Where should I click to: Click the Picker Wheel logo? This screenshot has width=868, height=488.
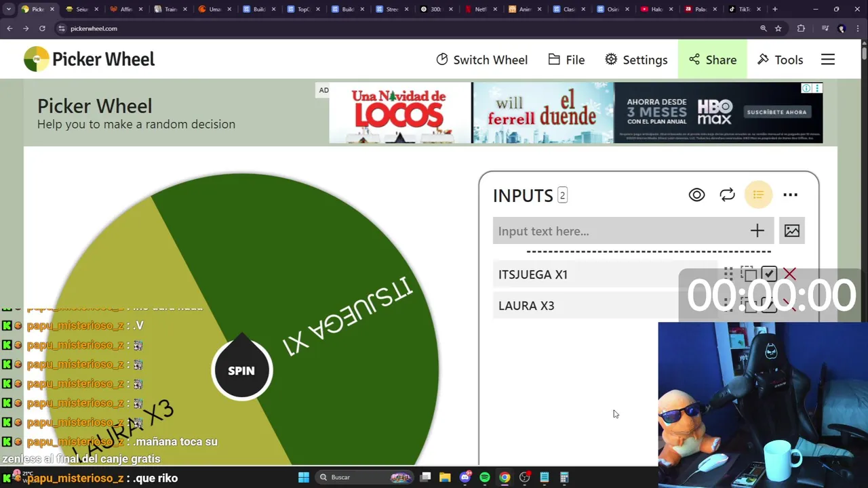coord(89,59)
